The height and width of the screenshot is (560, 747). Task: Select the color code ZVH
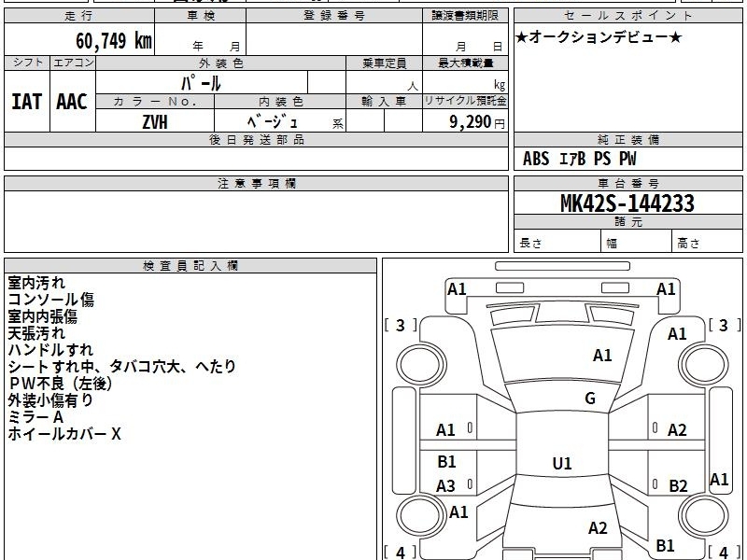click(155, 122)
